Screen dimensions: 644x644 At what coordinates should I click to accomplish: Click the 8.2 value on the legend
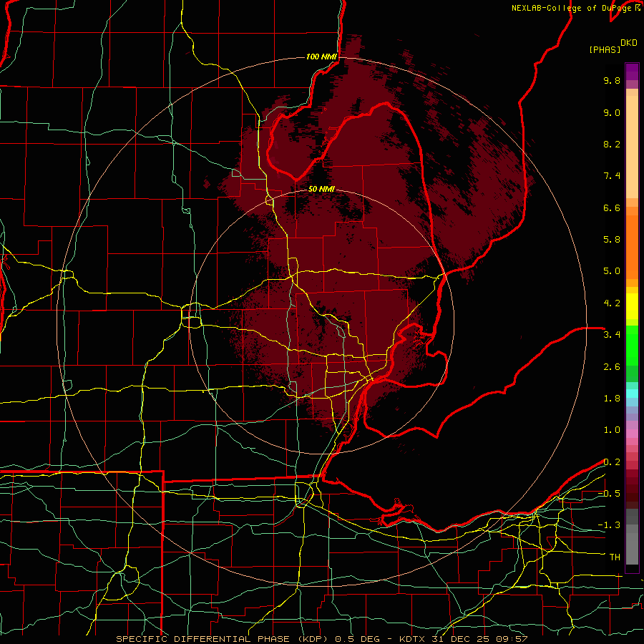[612, 144]
